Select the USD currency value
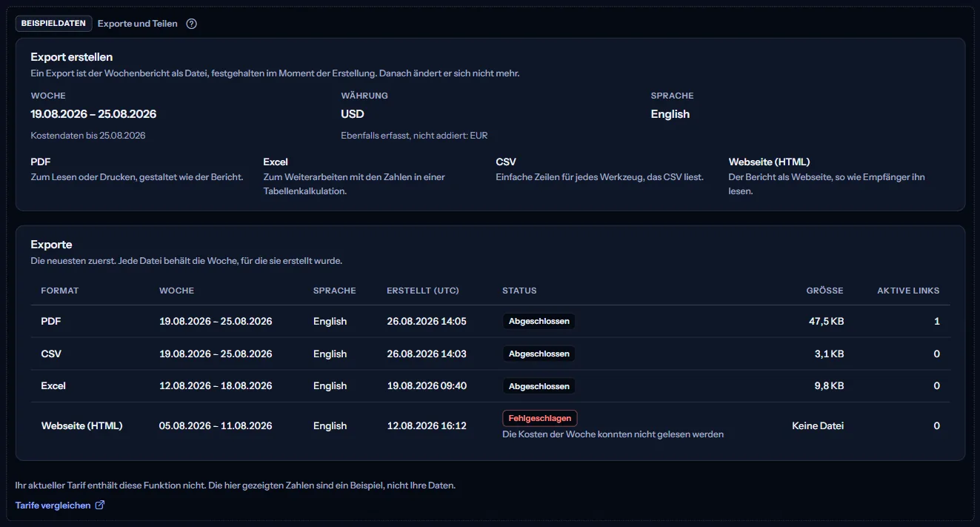Image resolution: width=980 pixels, height=527 pixels. click(x=353, y=114)
